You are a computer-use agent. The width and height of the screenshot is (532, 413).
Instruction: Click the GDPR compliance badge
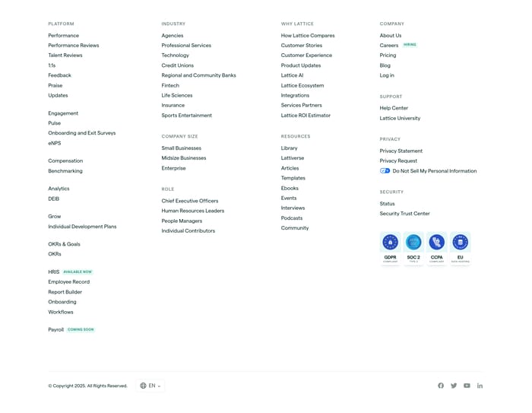click(x=390, y=248)
